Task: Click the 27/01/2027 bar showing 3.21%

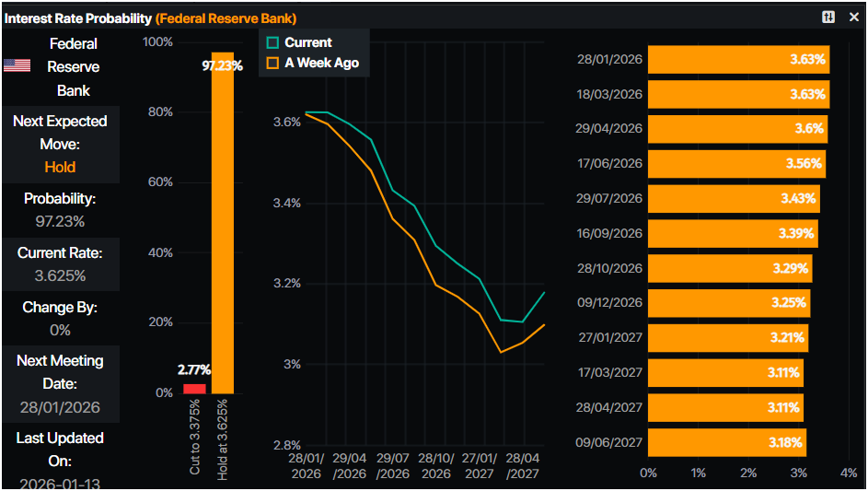Action: [x=728, y=338]
